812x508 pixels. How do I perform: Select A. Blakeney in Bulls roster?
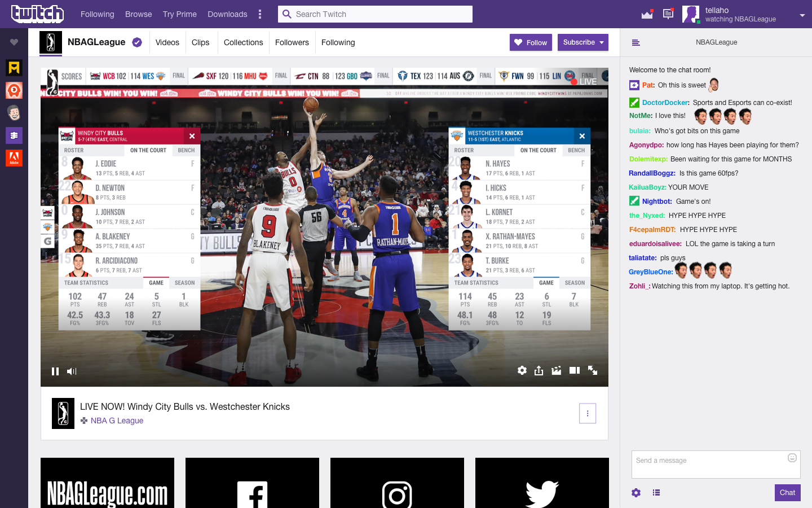tap(130, 240)
